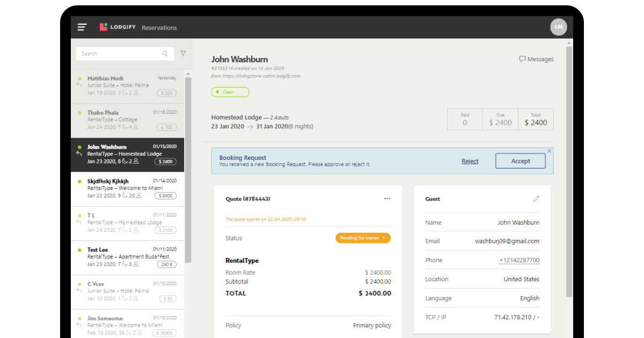Open the Pending for owner status dropdown
This screenshot has width=644, height=338.
click(x=363, y=238)
